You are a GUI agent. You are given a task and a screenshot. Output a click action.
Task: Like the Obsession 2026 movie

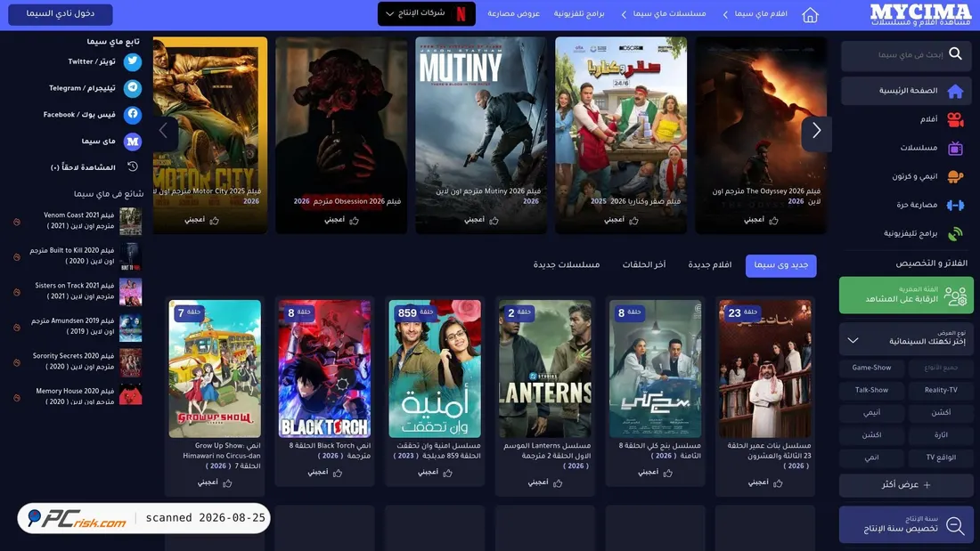(x=341, y=220)
